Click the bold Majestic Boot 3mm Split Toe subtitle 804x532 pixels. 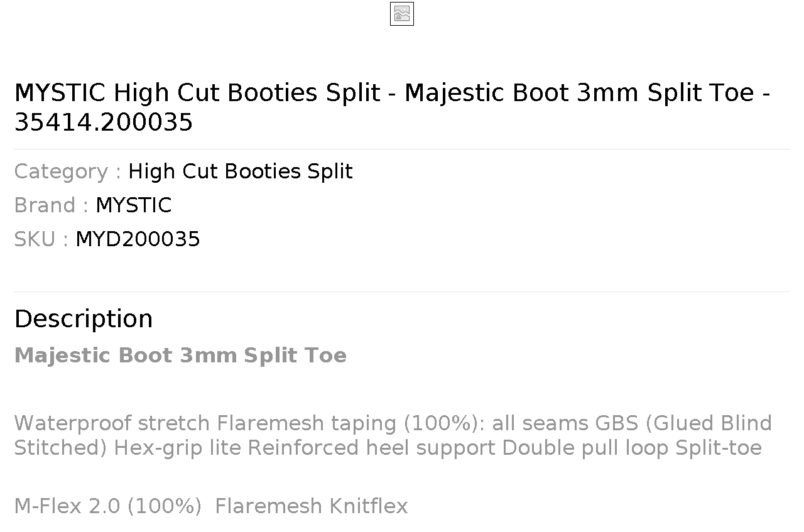click(x=180, y=356)
